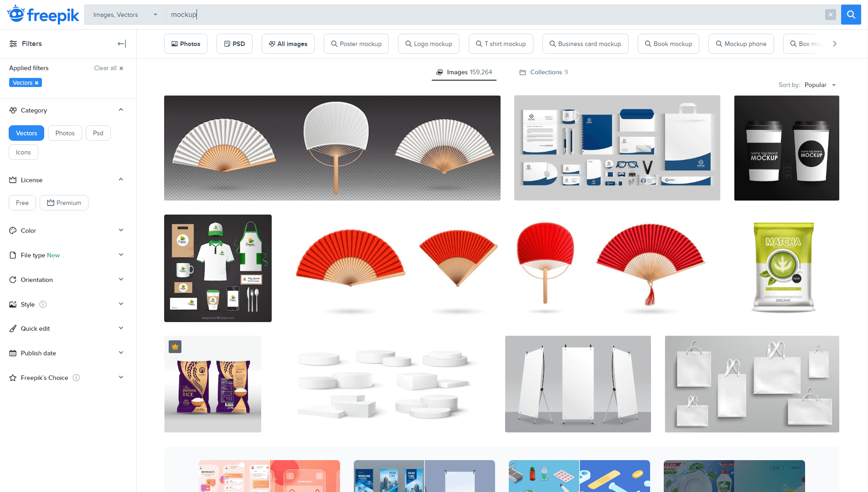Click the Publish date calendar icon

point(13,353)
